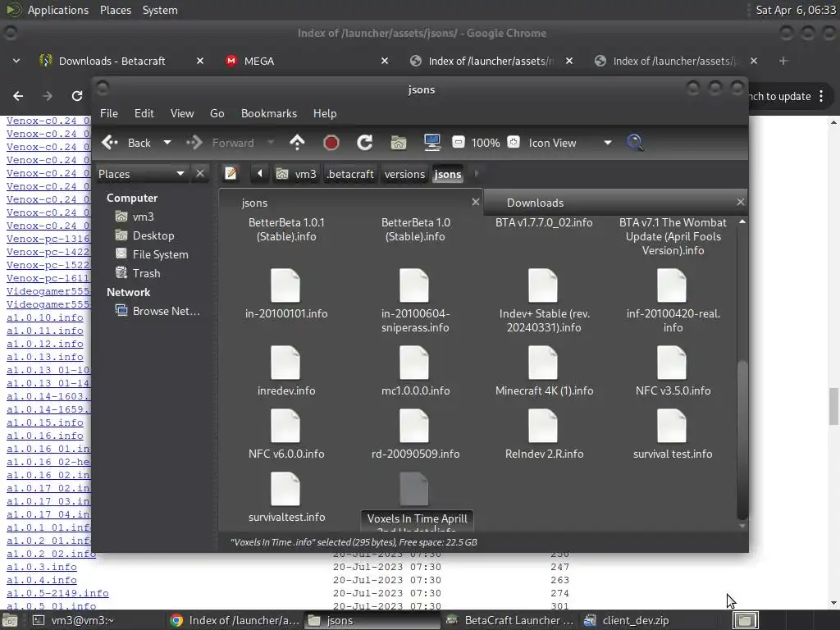Close the Places side pane
This screenshot has width=840, height=630.
tap(200, 174)
